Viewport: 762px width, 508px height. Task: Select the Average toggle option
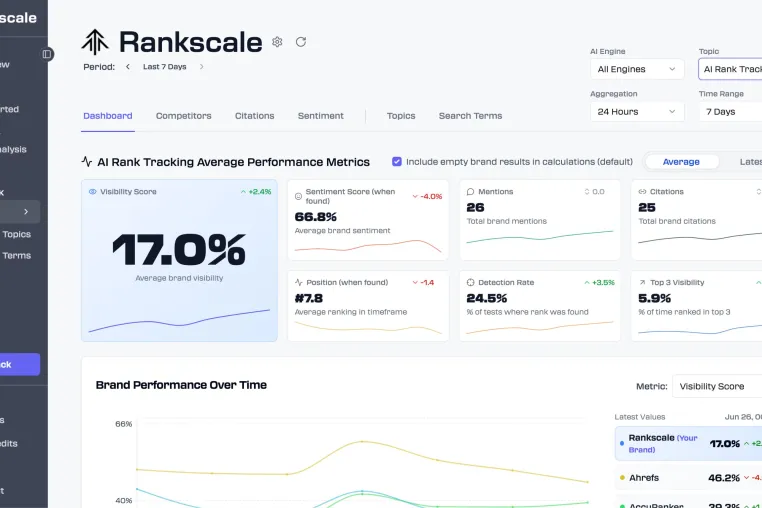point(681,162)
